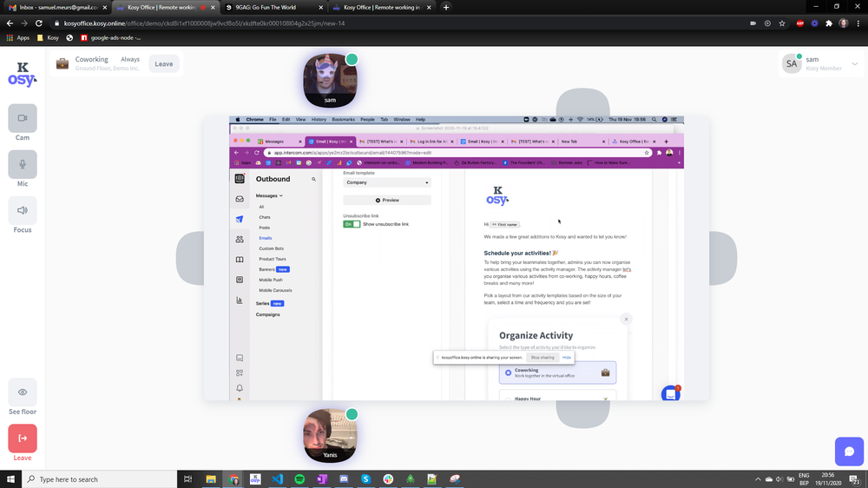Screen dimensions: 868x488
Task: Open the Chrome three-dot menu
Action: tap(858, 23)
